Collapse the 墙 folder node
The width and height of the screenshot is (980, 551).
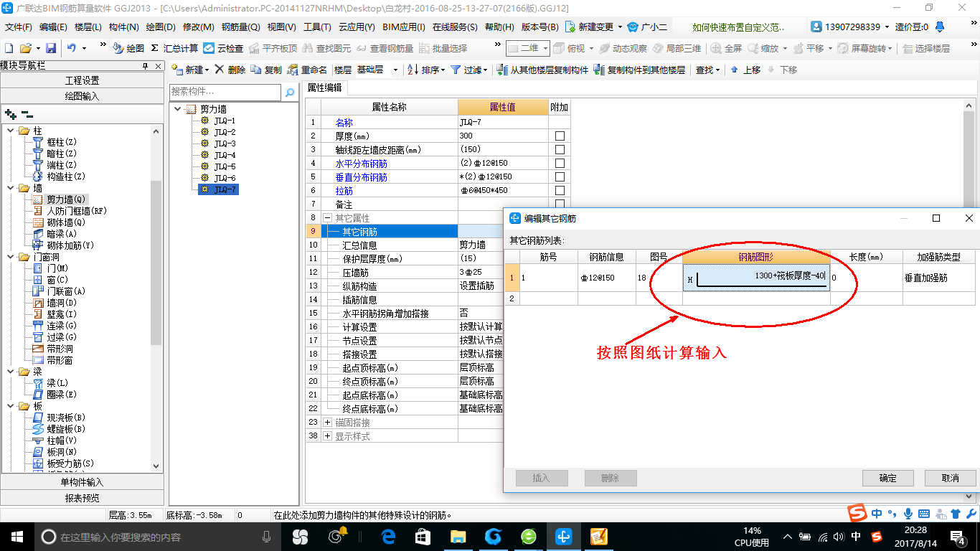point(11,188)
